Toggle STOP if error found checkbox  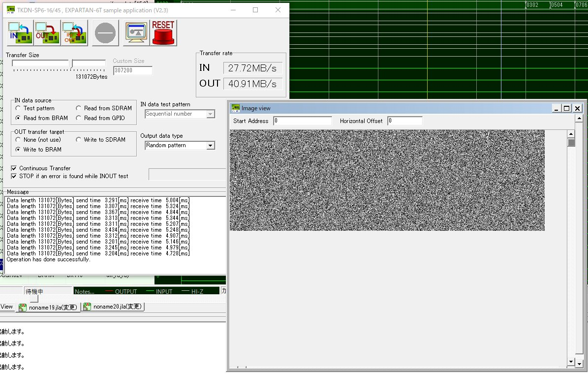click(x=14, y=176)
